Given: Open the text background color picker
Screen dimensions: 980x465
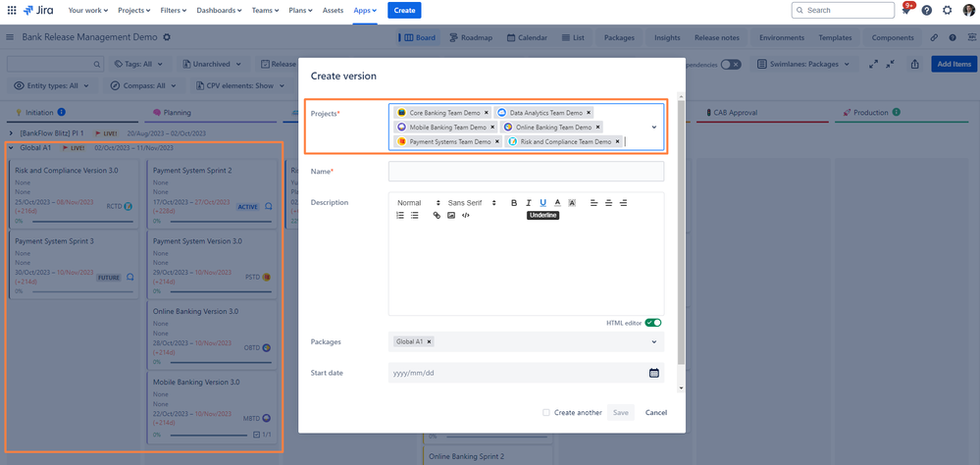Looking at the screenshot, I should [572, 202].
